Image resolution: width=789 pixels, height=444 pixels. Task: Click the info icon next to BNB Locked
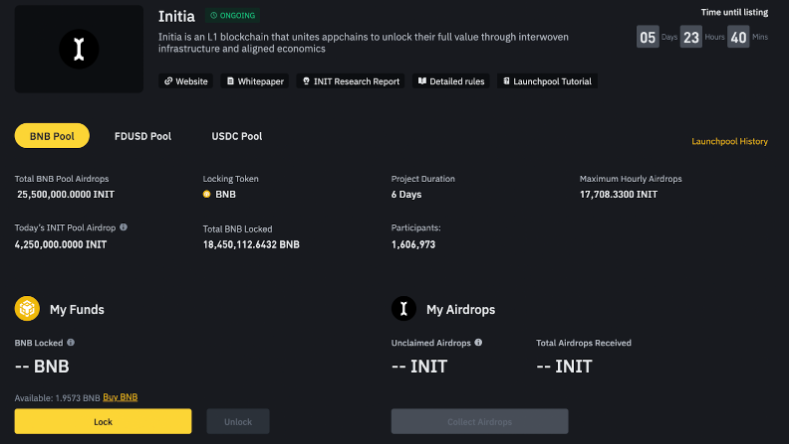point(70,343)
